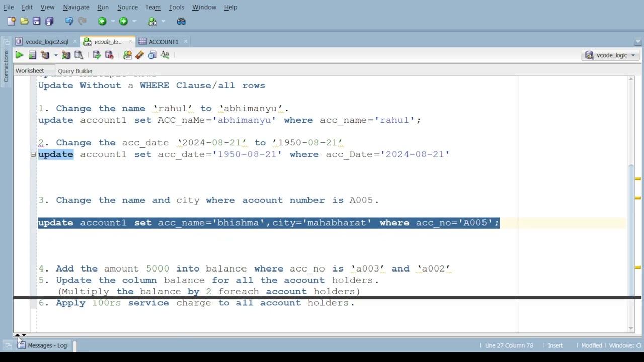The height and width of the screenshot is (362, 644).
Task: Open SQL History
Action: 152,55
